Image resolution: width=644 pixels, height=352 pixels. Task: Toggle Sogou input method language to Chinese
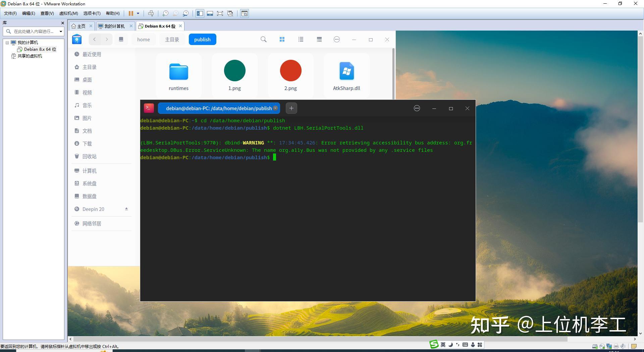click(x=442, y=345)
